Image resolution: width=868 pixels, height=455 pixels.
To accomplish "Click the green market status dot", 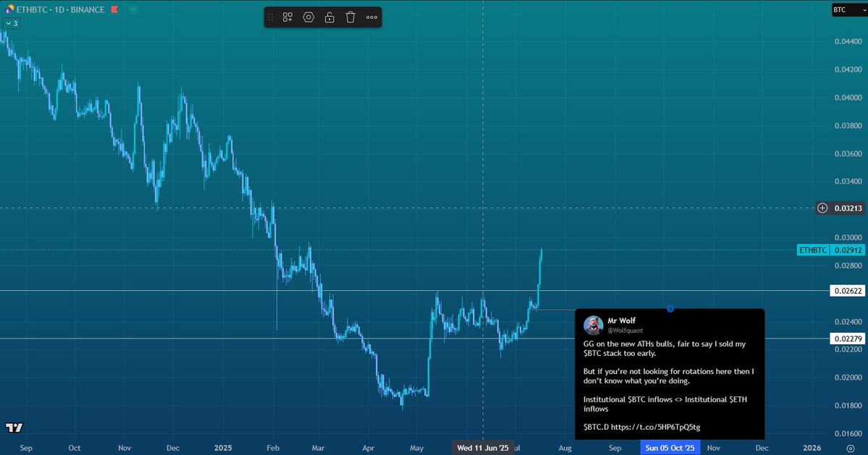I will [x=133, y=9].
